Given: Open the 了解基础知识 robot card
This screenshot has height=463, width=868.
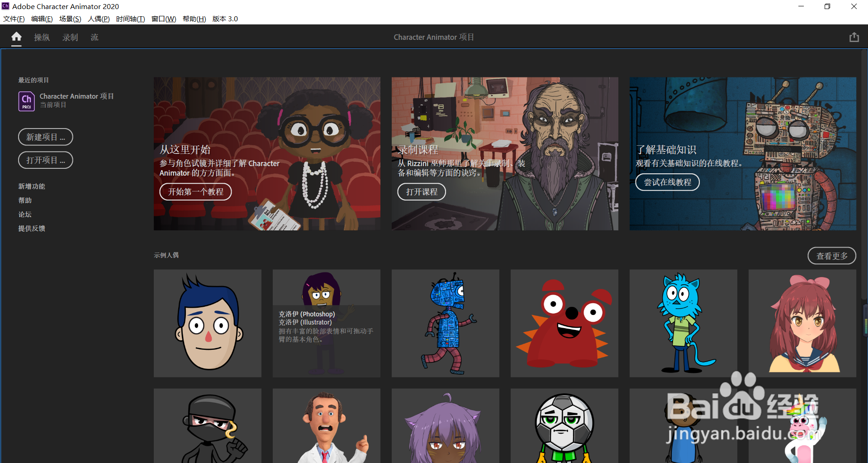Looking at the screenshot, I should click(x=743, y=153).
